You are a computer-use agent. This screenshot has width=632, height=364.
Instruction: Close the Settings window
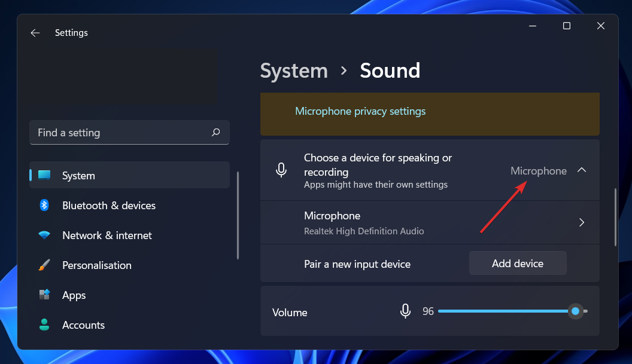(x=600, y=26)
